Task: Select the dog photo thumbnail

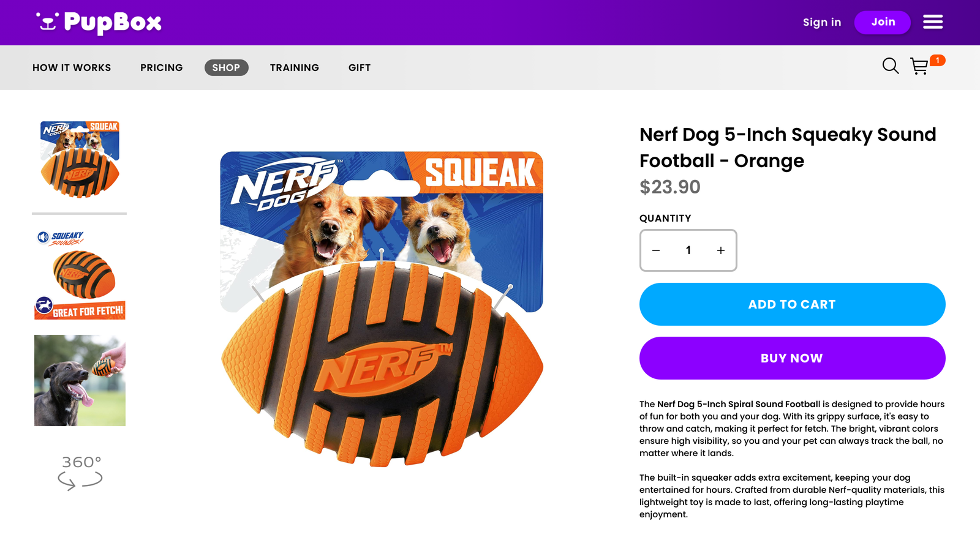Action: (x=80, y=380)
